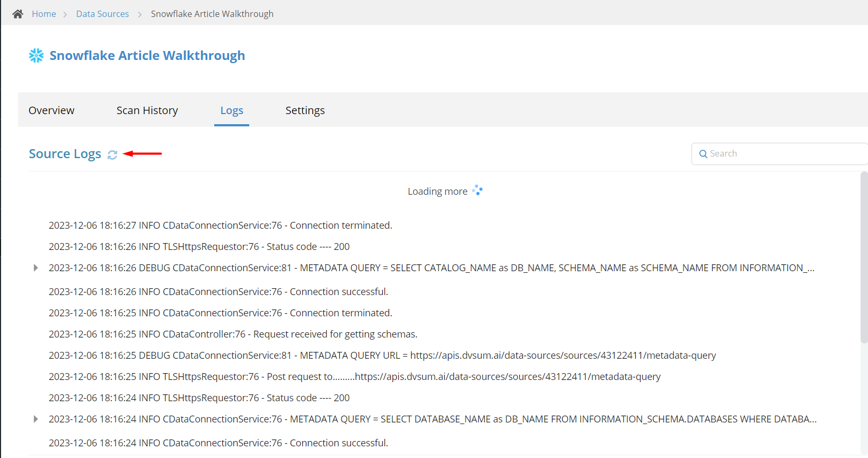Select the 18:16:26 Status code 200 log line
Viewport: 868px width, 458px height.
pos(199,247)
